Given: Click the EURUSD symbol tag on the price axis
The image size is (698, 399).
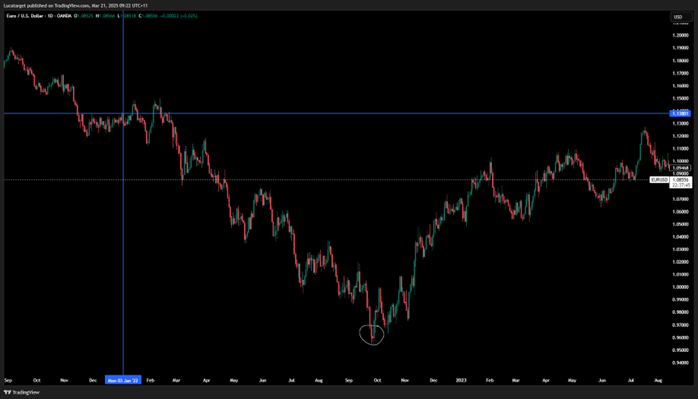Looking at the screenshot, I should pyautogui.click(x=659, y=180).
